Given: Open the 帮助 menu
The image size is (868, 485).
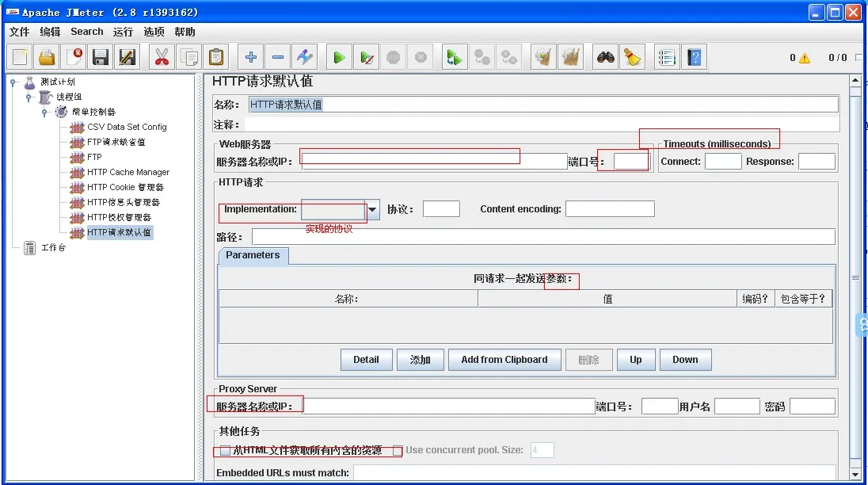Looking at the screenshot, I should coord(185,32).
